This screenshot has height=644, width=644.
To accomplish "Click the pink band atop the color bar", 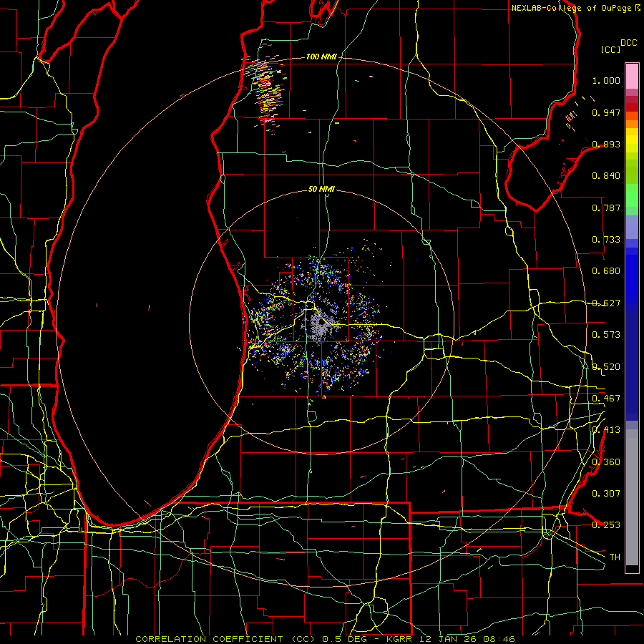I will [632, 76].
